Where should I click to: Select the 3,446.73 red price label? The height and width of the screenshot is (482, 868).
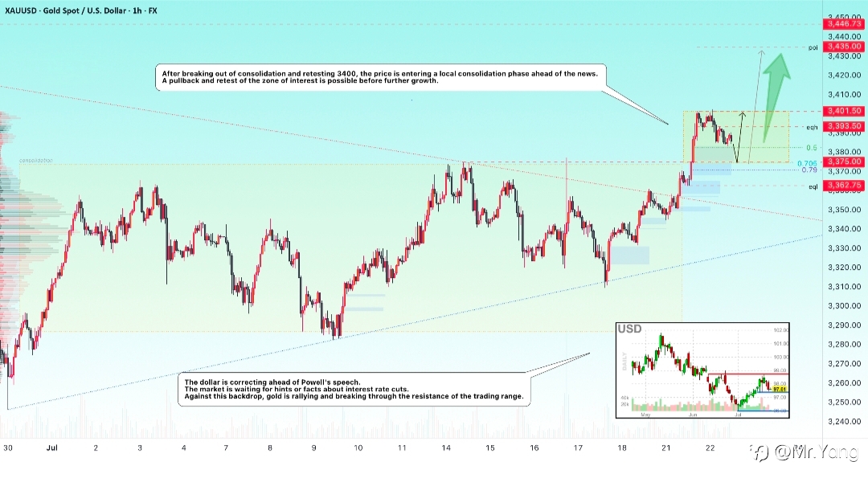(844, 24)
